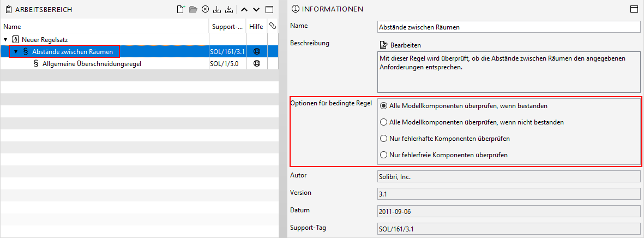The image size is (644, 238).
Task: Click the link chain column header icon
Action: tap(272, 26)
